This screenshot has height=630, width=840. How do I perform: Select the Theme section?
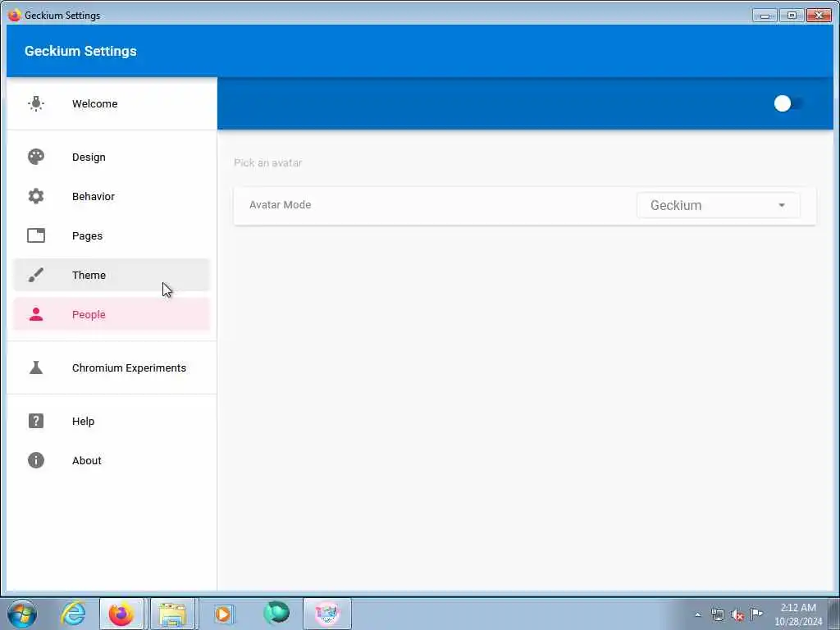point(112,275)
